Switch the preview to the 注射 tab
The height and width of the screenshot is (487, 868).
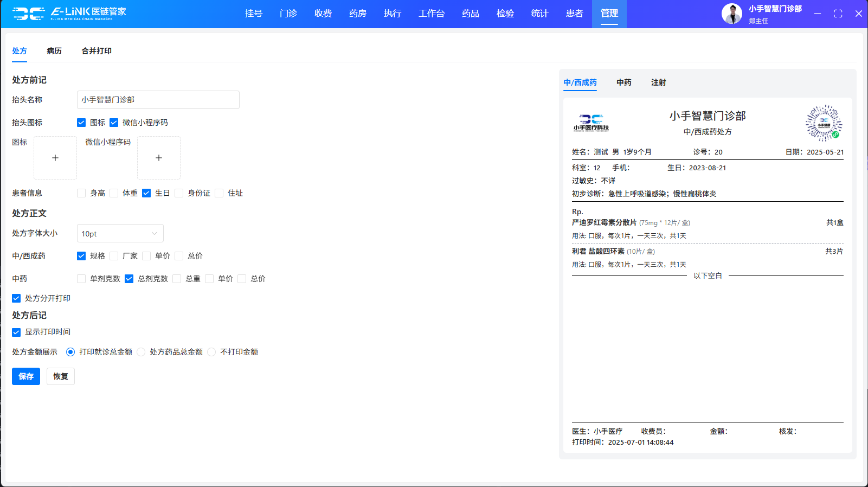pyautogui.click(x=658, y=82)
